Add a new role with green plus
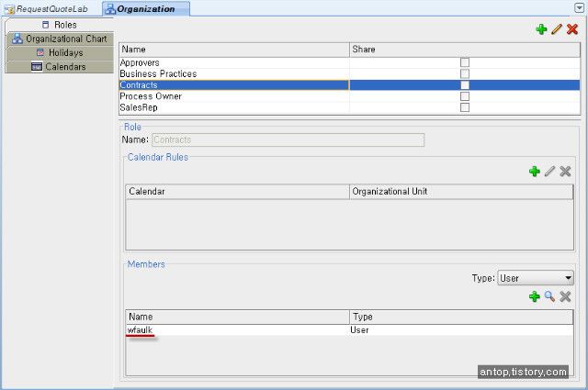 [x=541, y=29]
